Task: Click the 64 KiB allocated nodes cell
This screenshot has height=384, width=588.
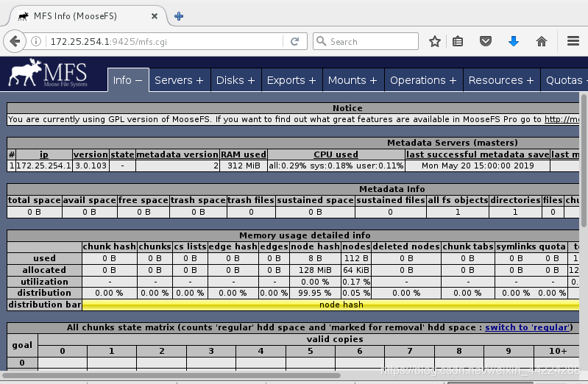Action: (356, 270)
